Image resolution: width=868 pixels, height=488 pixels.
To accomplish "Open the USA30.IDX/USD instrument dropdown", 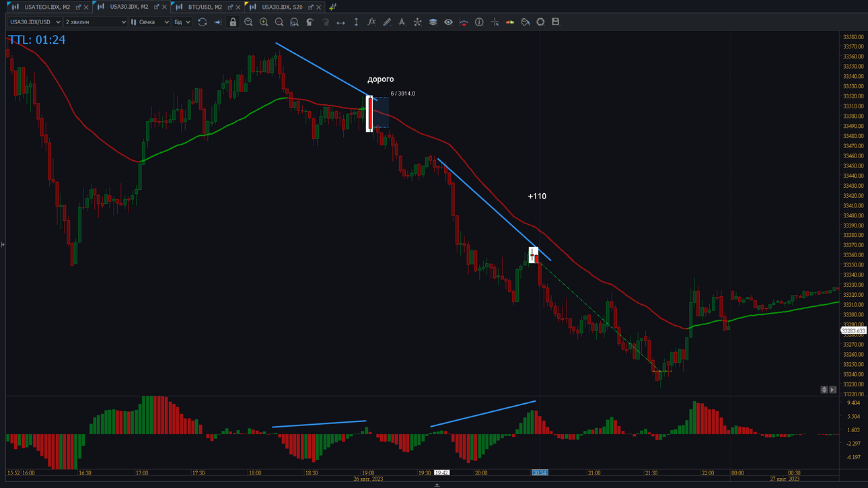I will (x=35, y=22).
